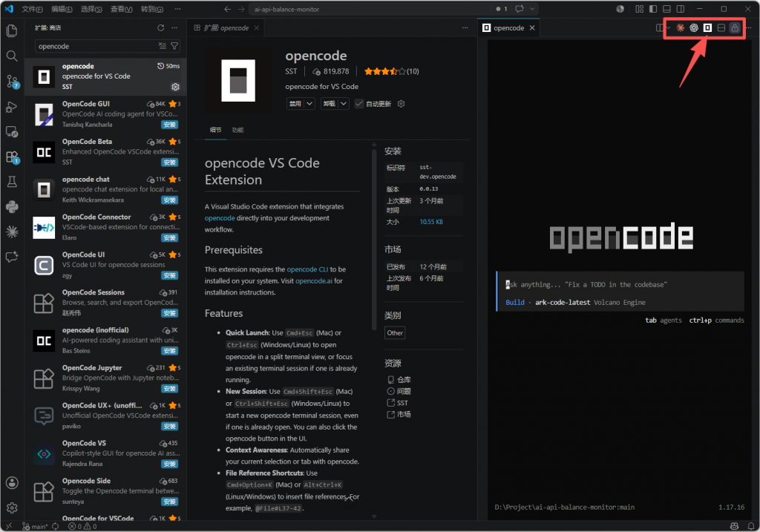Screen dimensions: 760x532
Task: Open manage gear for opencode list entry
Action: (175, 87)
